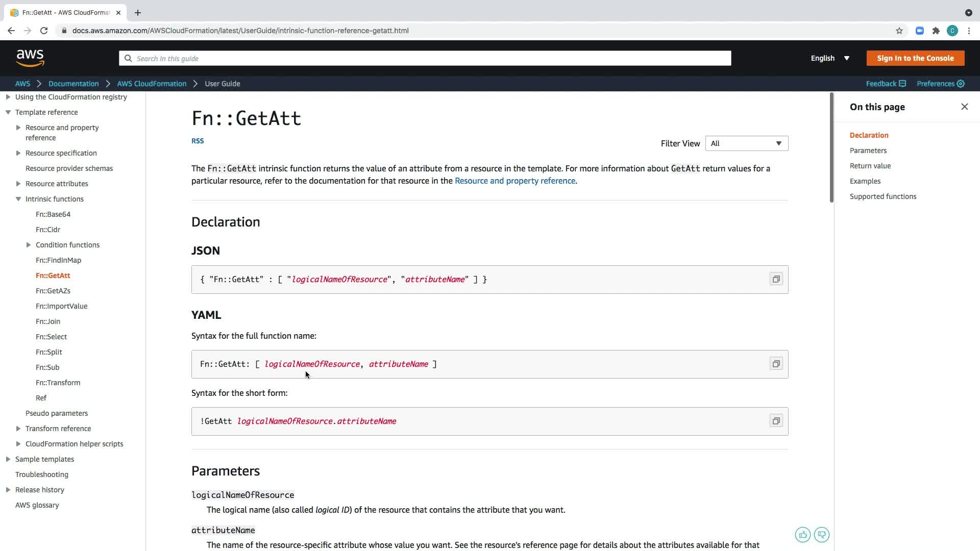Open Fn::Join in the sidebar
This screenshot has width=980, height=551.
point(48,321)
